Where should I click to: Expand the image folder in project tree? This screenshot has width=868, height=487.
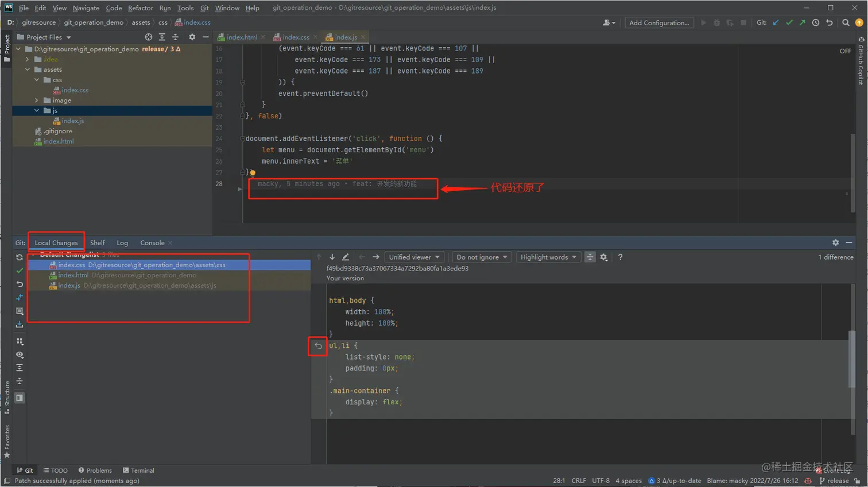click(37, 101)
